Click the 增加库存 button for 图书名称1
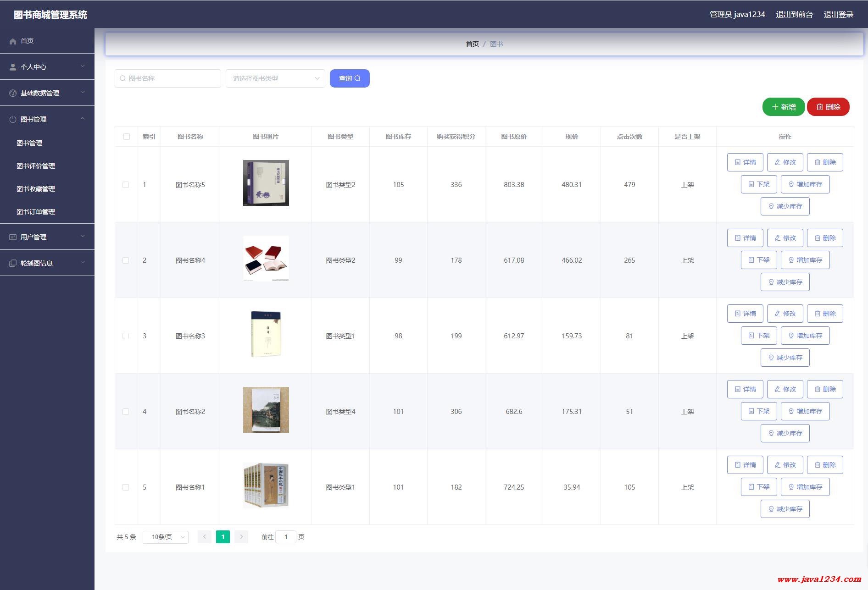Viewport: 868px width, 590px height. coord(805,487)
